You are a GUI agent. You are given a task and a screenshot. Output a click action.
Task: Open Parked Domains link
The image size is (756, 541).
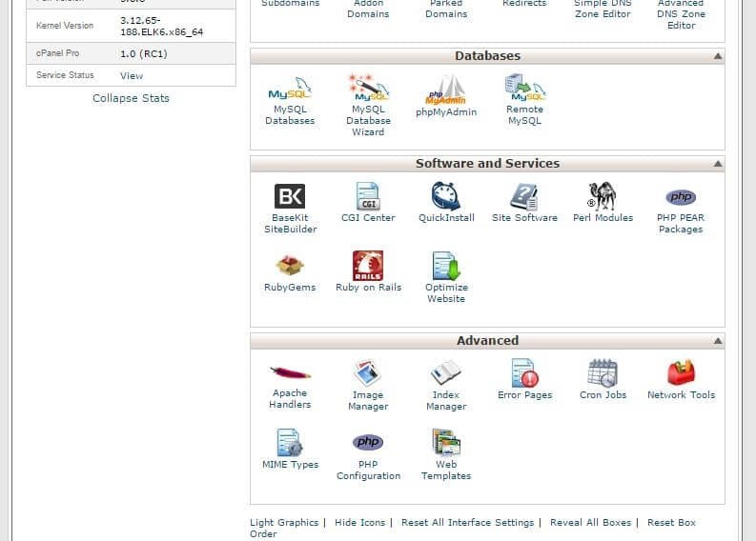(x=446, y=10)
